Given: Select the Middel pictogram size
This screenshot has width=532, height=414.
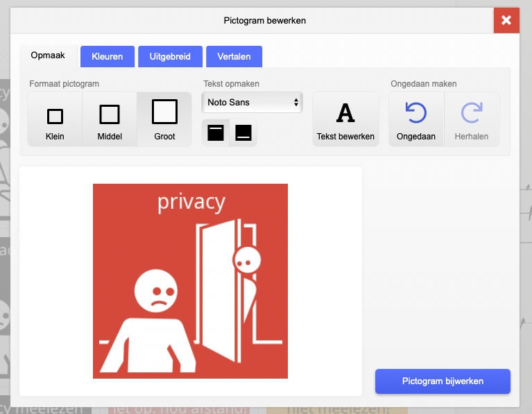Looking at the screenshot, I should (110, 119).
